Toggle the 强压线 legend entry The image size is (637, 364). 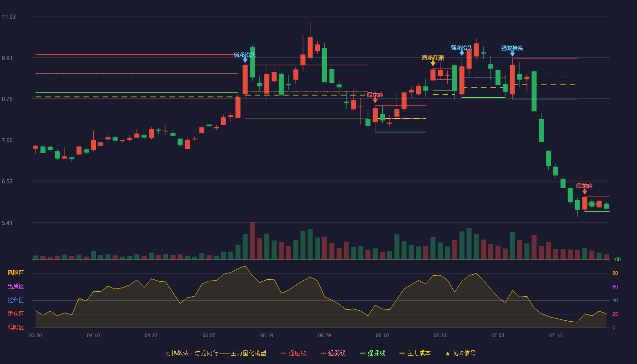tap(293, 353)
